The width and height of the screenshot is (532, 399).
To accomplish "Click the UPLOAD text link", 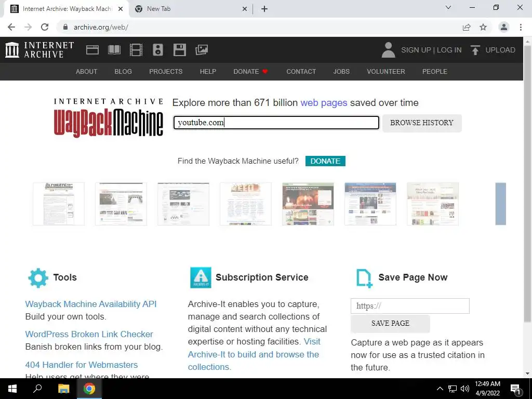I will 500,50.
